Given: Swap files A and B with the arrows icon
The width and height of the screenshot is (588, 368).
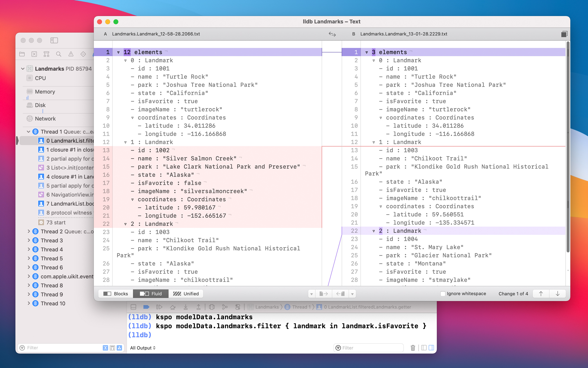Looking at the screenshot, I should (332, 34).
